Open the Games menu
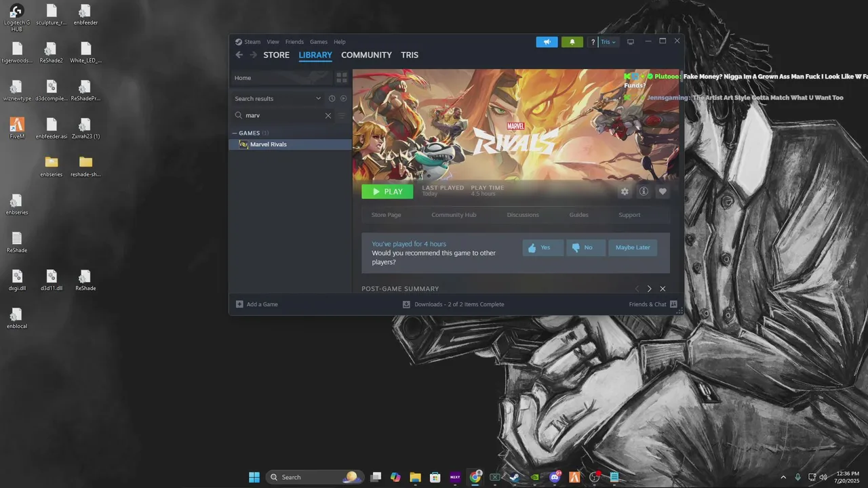Screen dimensions: 868x488 (319, 42)
